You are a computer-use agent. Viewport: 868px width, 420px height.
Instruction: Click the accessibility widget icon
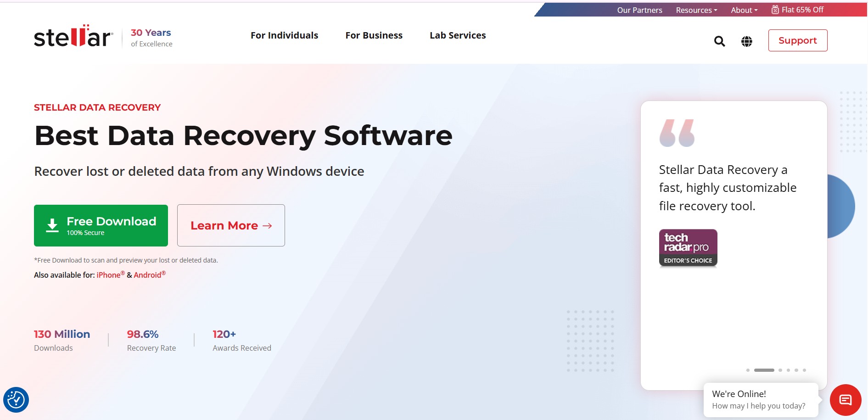(16, 400)
